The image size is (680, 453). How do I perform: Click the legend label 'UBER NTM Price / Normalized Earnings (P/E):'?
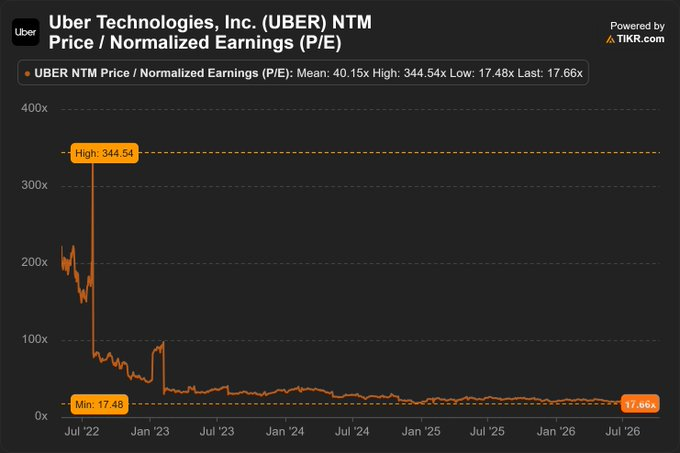click(163, 73)
